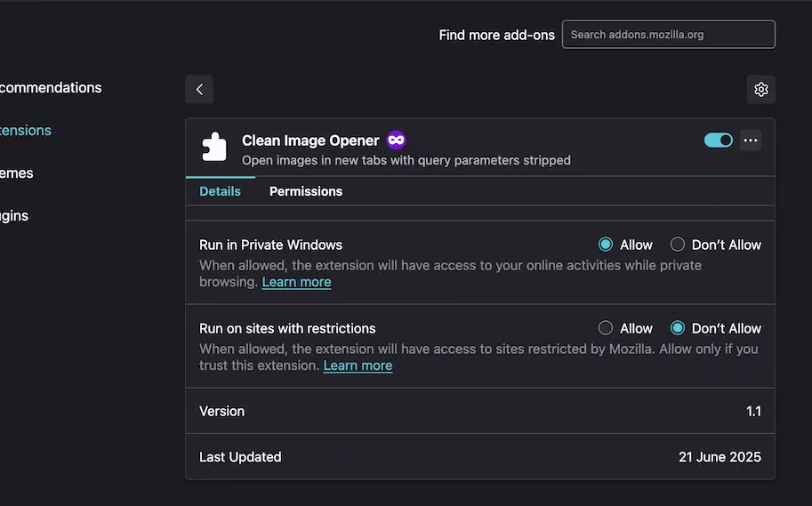Select Allow for Run in Private Windows

(606, 244)
